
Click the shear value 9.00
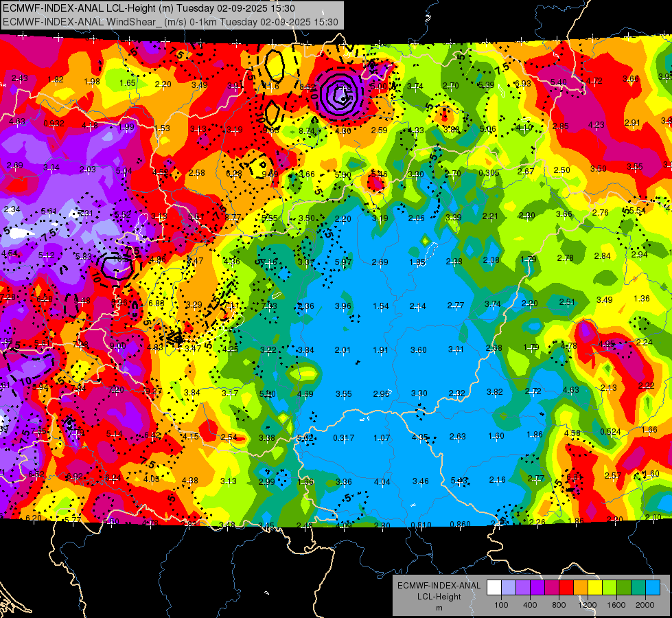[x=117, y=345]
